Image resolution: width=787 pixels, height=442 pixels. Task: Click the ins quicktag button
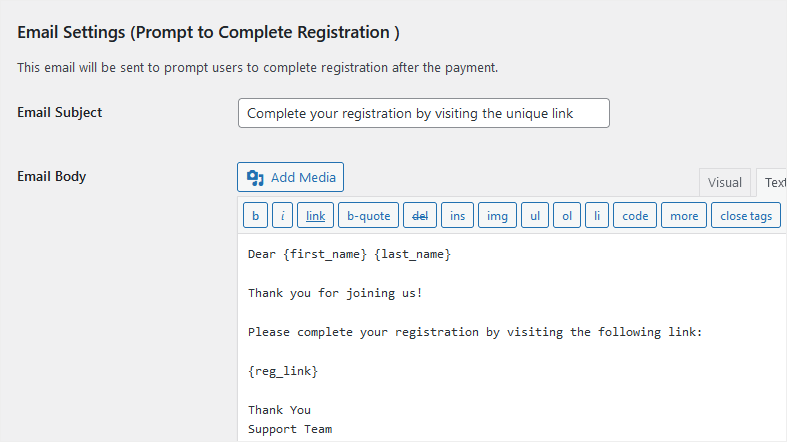[x=457, y=215]
